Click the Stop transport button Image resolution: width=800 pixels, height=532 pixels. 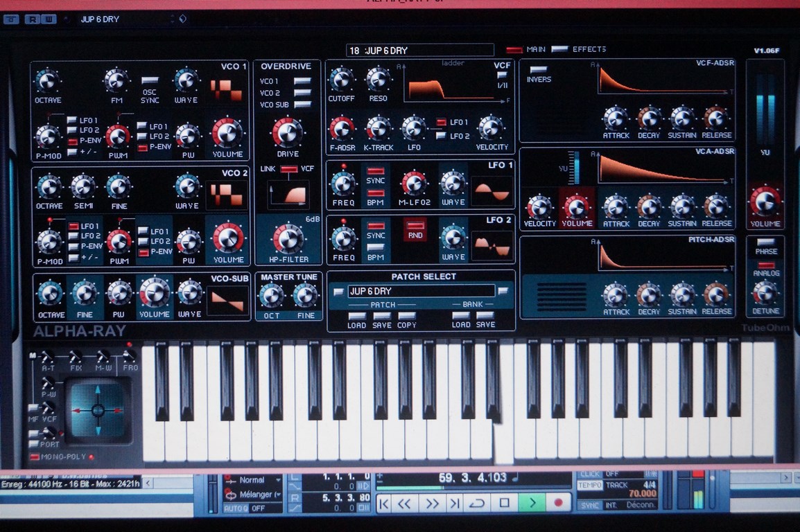coord(504,503)
